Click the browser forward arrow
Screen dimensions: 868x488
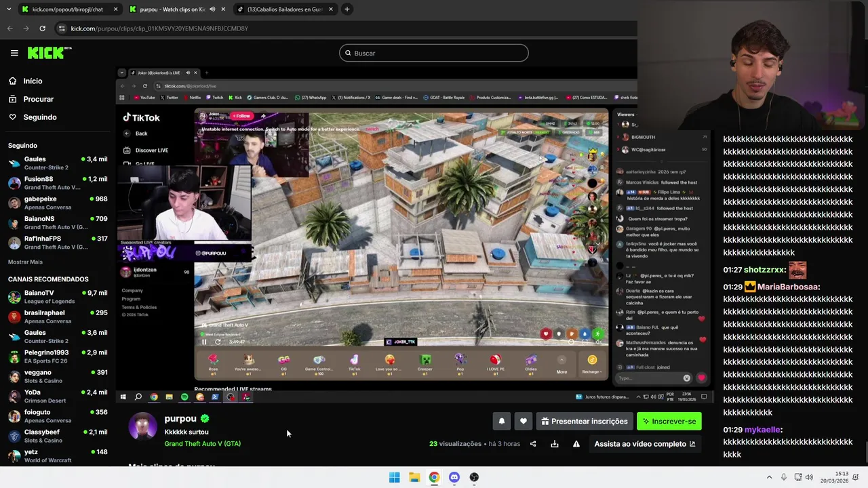click(26, 28)
